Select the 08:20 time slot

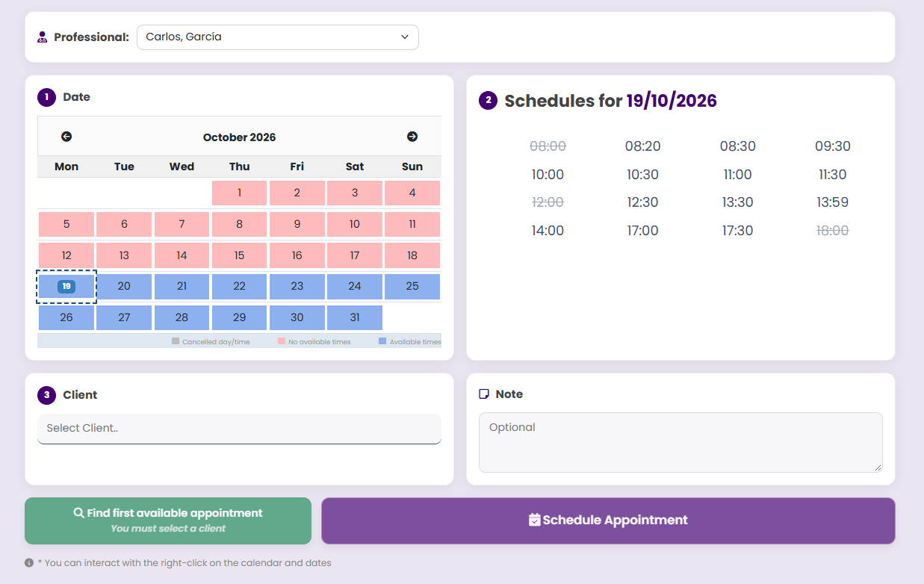click(x=642, y=146)
